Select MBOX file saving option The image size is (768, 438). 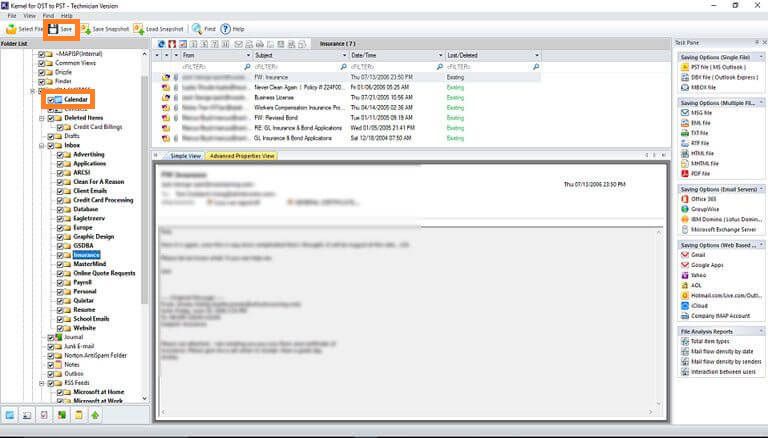coord(698,87)
